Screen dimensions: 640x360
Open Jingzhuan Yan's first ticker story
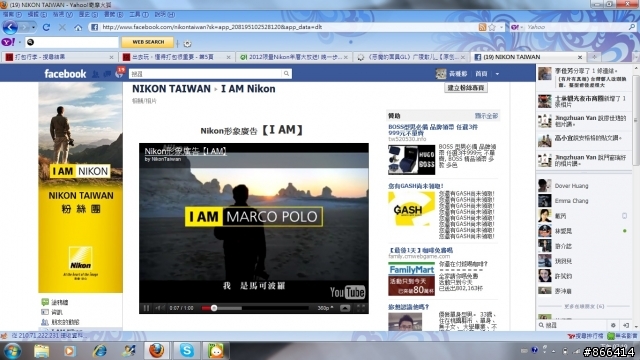[584, 121]
